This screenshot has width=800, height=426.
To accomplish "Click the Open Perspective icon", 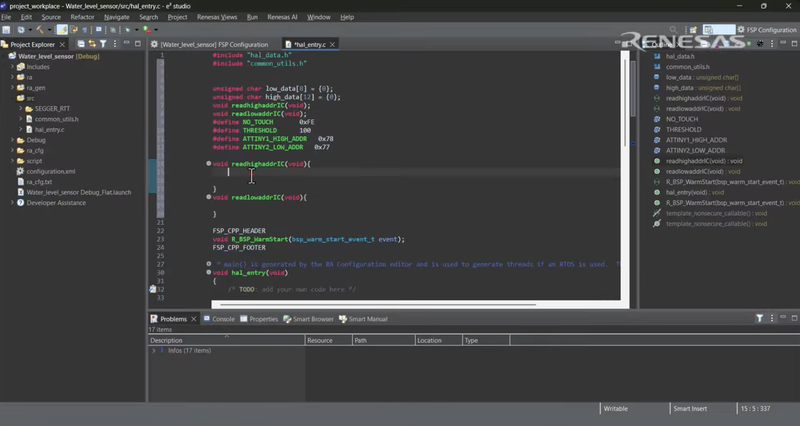I will [x=693, y=30].
